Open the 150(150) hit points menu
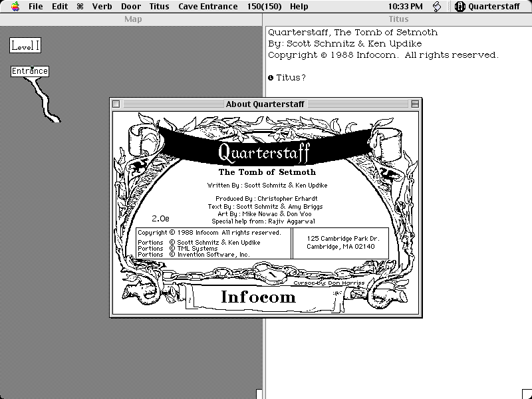 tap(264, 6)
